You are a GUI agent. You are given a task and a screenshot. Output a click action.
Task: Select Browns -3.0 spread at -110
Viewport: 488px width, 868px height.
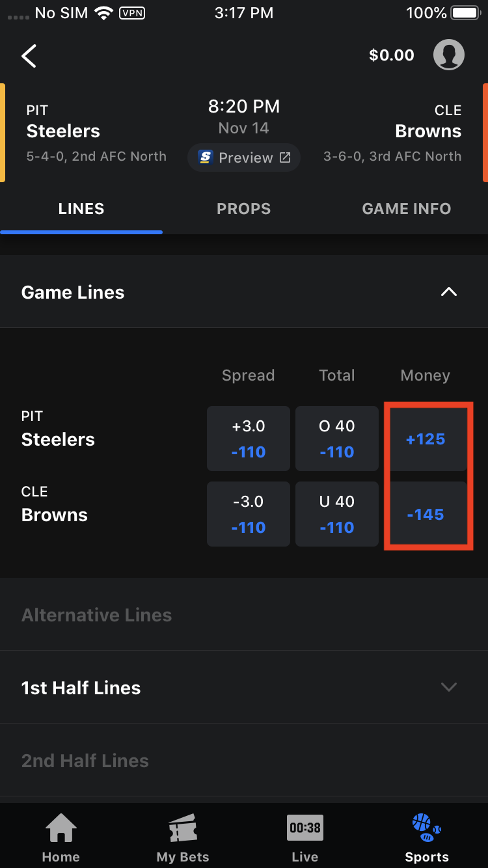pos(248,514)
